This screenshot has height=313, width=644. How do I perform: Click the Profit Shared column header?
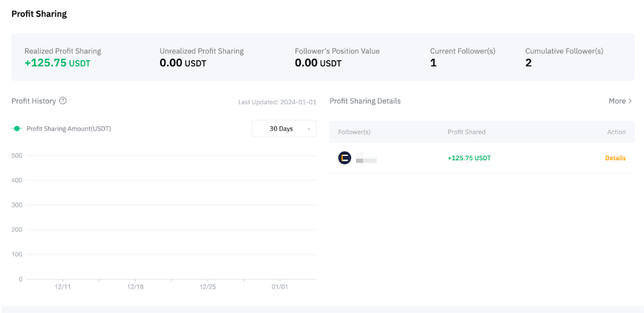pos(466,132)
